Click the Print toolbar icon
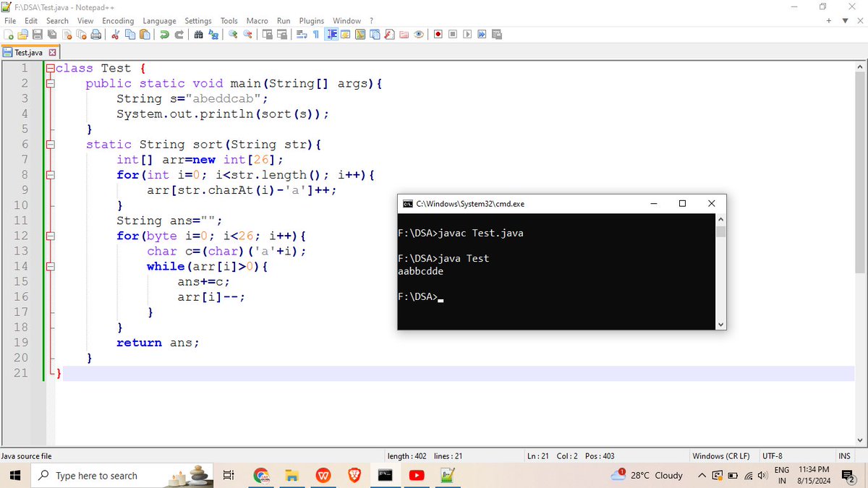Screen dimensions: 868x488 click(x=96, y=35)
